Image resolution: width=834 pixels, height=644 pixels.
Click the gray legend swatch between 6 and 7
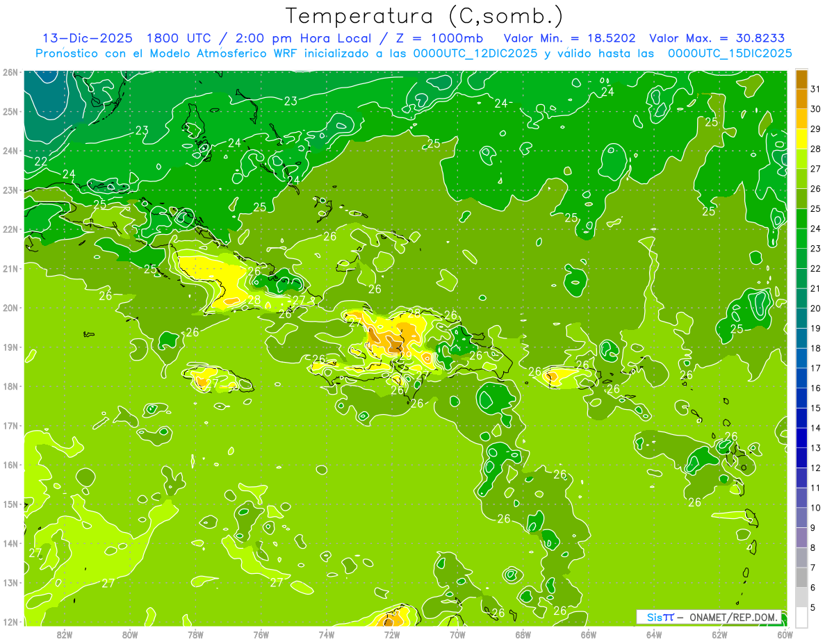(x=801, y=577)
